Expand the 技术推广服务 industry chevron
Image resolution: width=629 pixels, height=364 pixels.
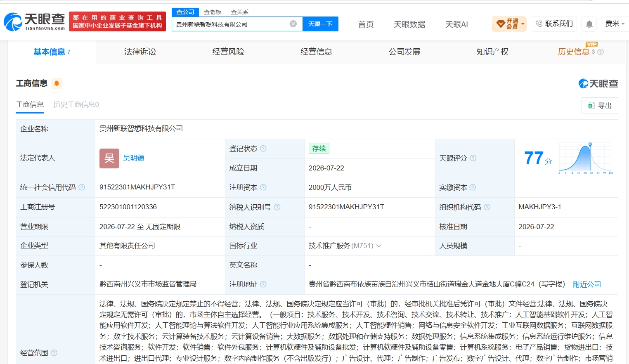click(x=378, y=246)
